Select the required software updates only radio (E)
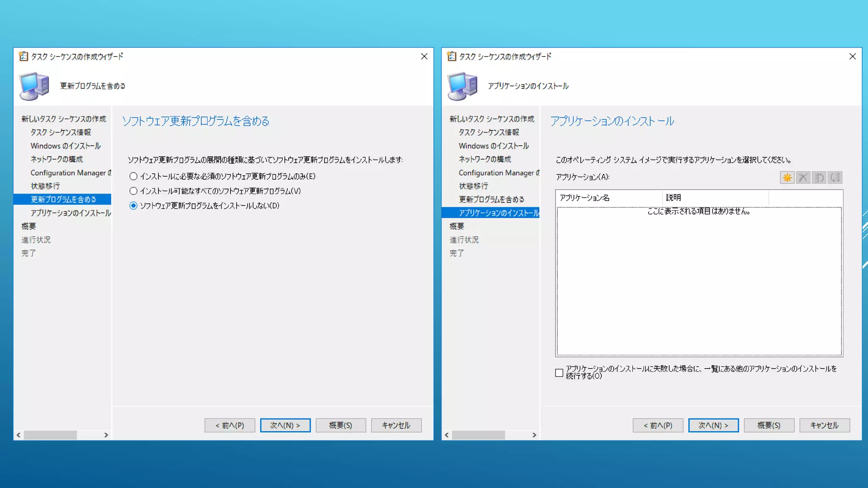The width and height of the screenshot is (868, 488). (134, 176)
